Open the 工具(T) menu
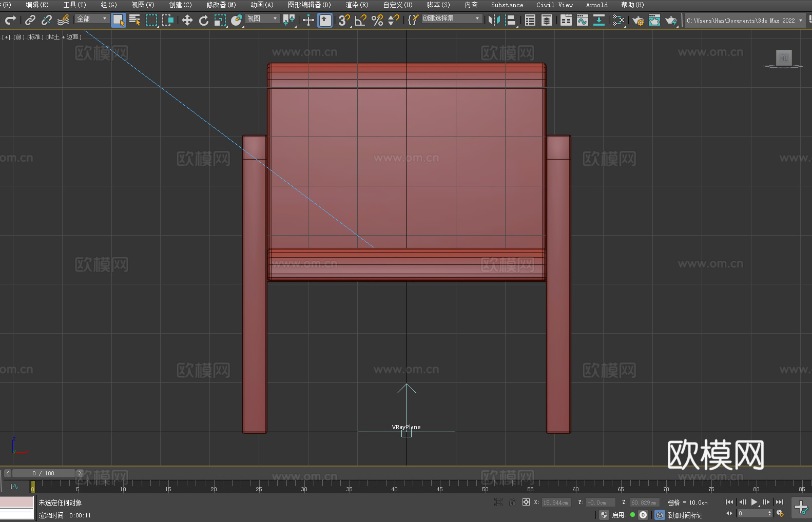Screen dimensions: 812x522 pyautogui.click(x=74, y=5)
